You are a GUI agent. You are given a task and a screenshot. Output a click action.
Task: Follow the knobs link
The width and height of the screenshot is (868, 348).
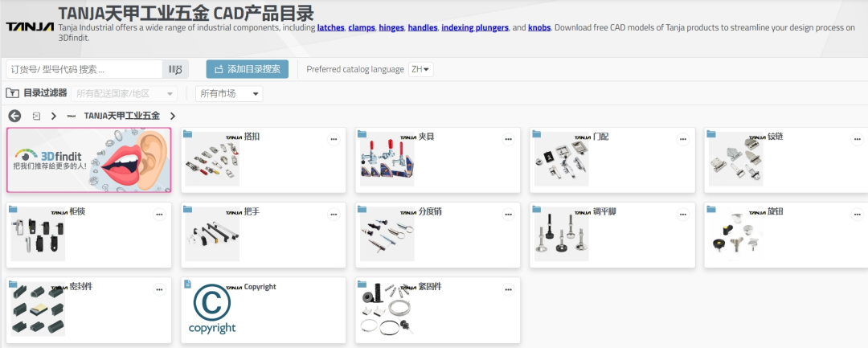point(539,27)
